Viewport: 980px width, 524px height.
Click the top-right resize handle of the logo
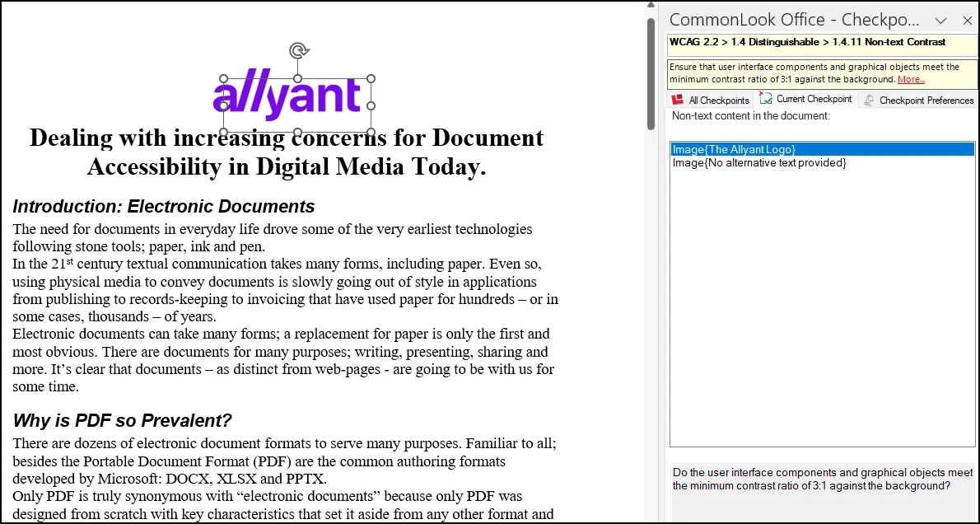pyautogui.click(x=371, y=79)
